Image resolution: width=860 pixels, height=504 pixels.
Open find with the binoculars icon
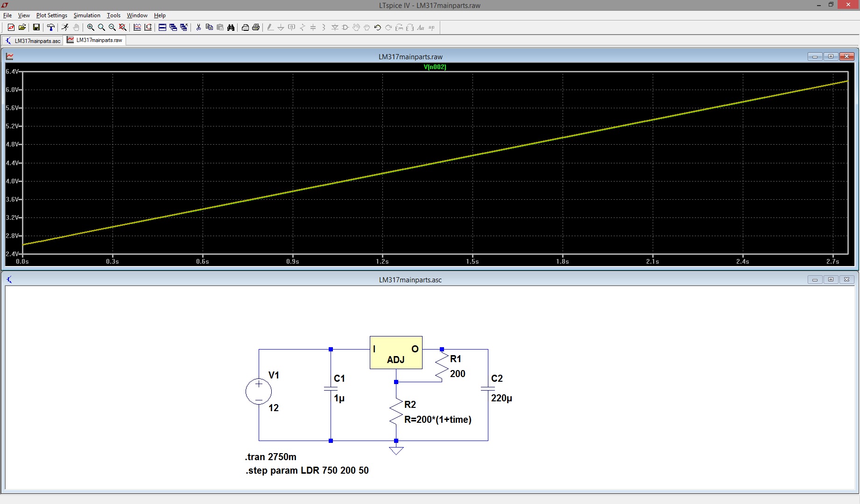[x=231, y=28]
